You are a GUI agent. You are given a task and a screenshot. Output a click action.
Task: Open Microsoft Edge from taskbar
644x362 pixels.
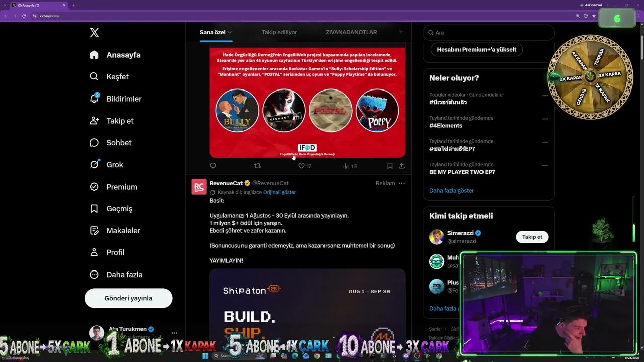(x=295, y=356)
